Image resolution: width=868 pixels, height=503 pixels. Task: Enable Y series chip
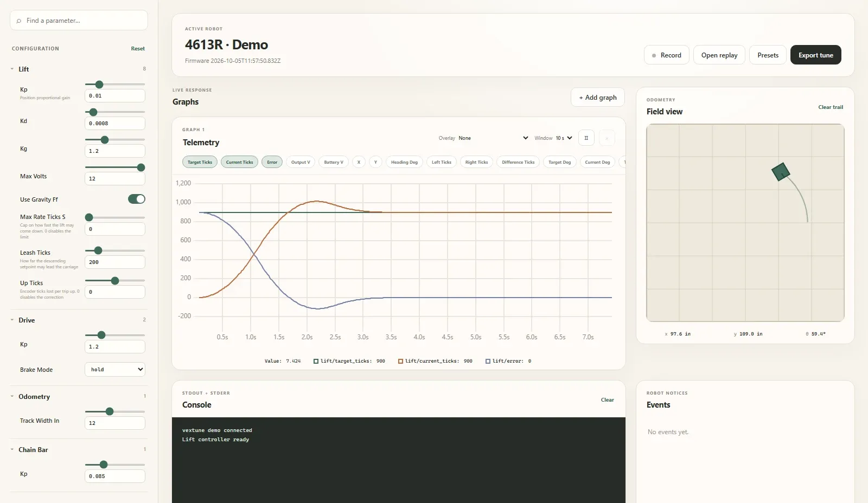pyautogui.click(x=375, y=162)
